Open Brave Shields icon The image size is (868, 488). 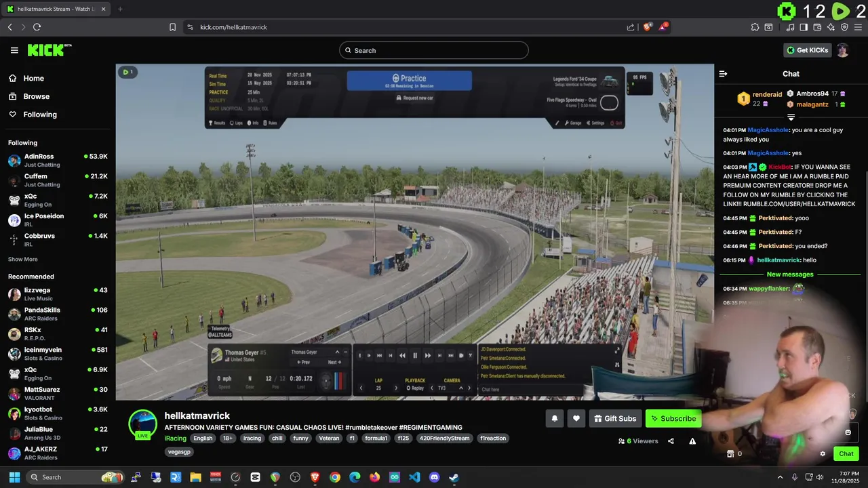pos(648,26)
